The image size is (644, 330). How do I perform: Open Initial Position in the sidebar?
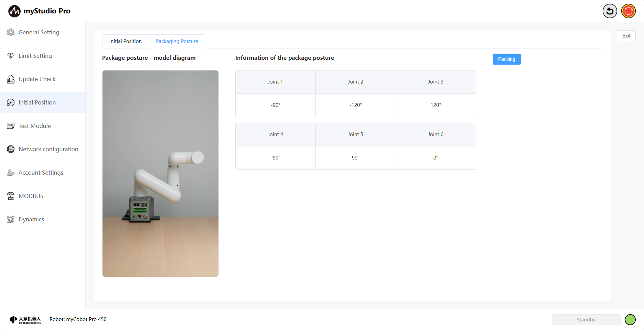tap(37, 102)
